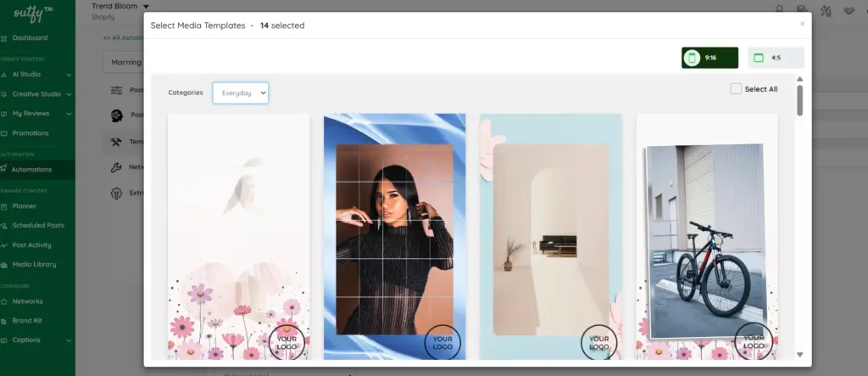Open the user profile icon in the header
The height and width of the screenshot is (376, 868).
coord(780,9)
